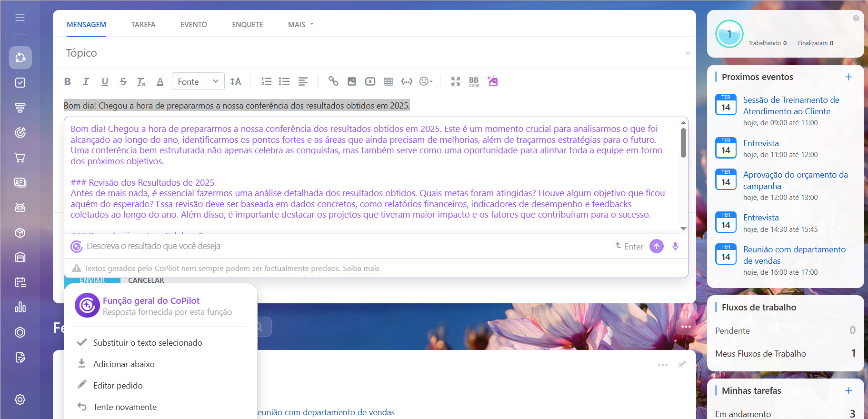Send CoPilot prompt with arrow button
Screen dimensions: 868x419
657,246
